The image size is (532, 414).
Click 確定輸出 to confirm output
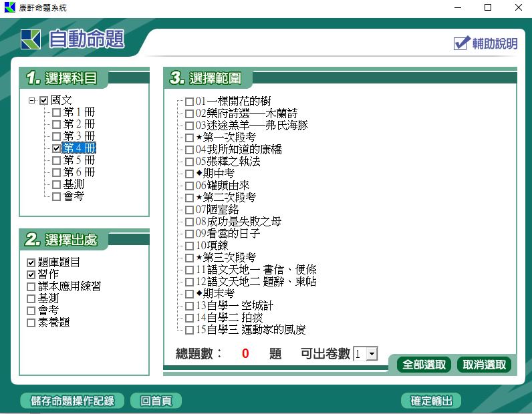tap(431, 401)
